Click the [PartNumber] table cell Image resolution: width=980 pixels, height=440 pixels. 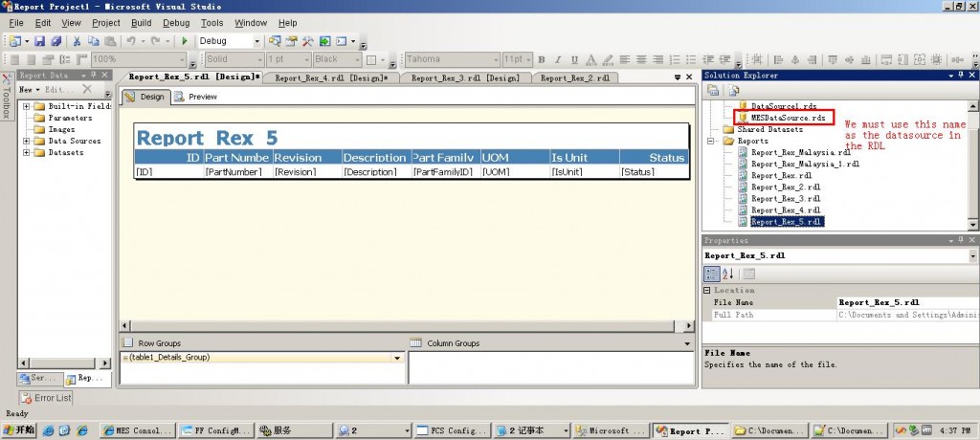pos(237,171)
